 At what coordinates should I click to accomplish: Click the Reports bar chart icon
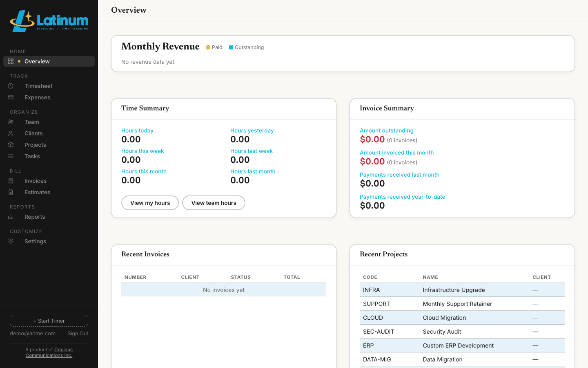point(11,217)
